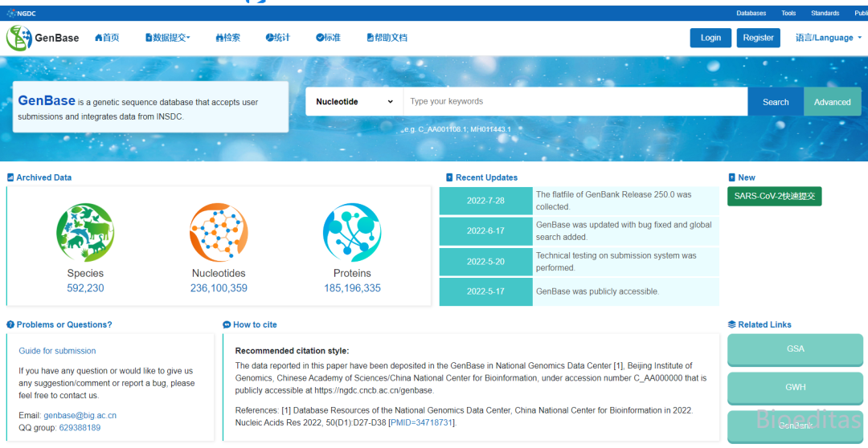The image size is (868, 448).
Task: Click the Register button
Action: 758,38
